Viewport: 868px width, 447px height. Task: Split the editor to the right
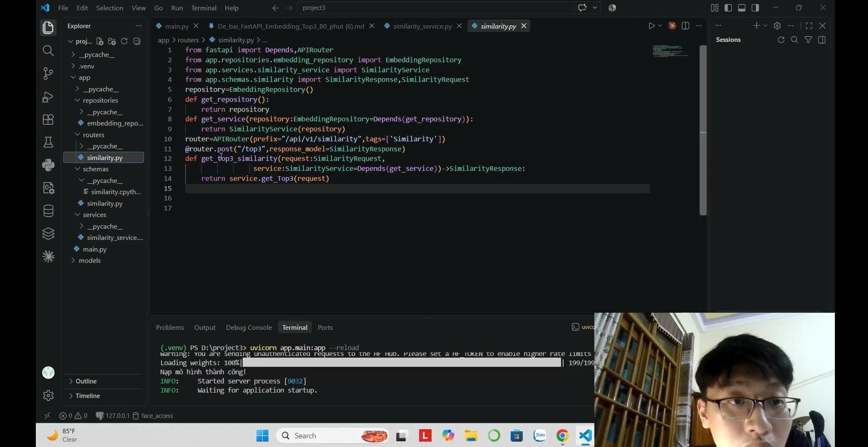click(686, 26)
